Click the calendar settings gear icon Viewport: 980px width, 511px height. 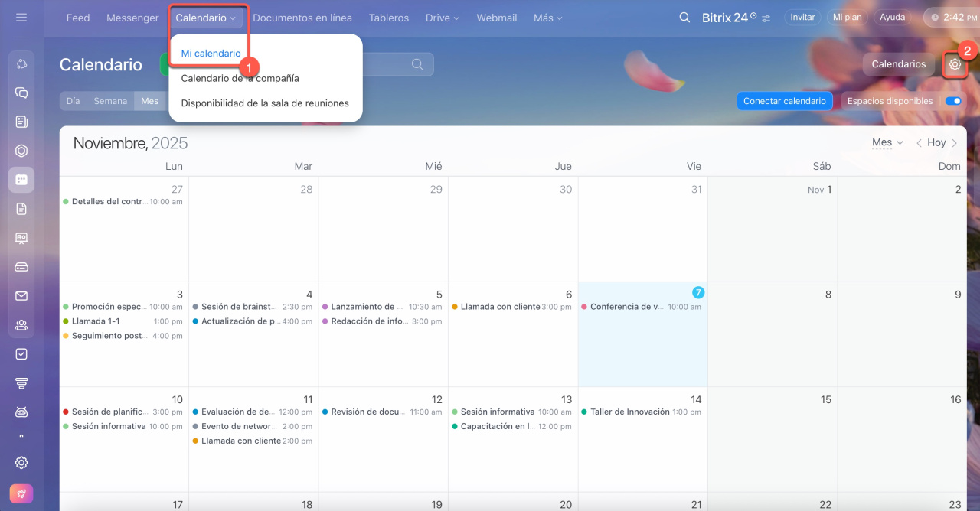[x=955, y=65]
